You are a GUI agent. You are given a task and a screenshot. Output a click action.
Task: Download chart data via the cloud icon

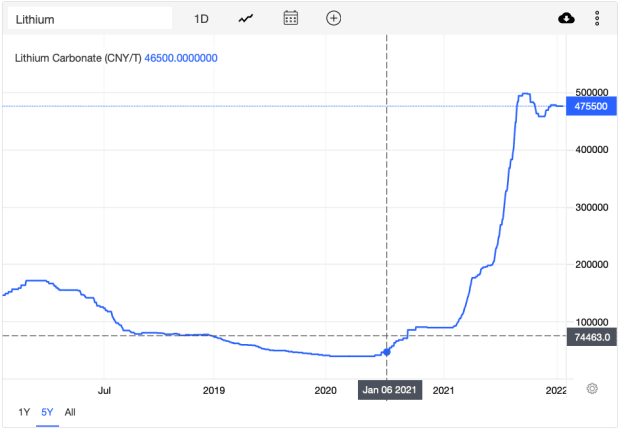pos(566,18)
